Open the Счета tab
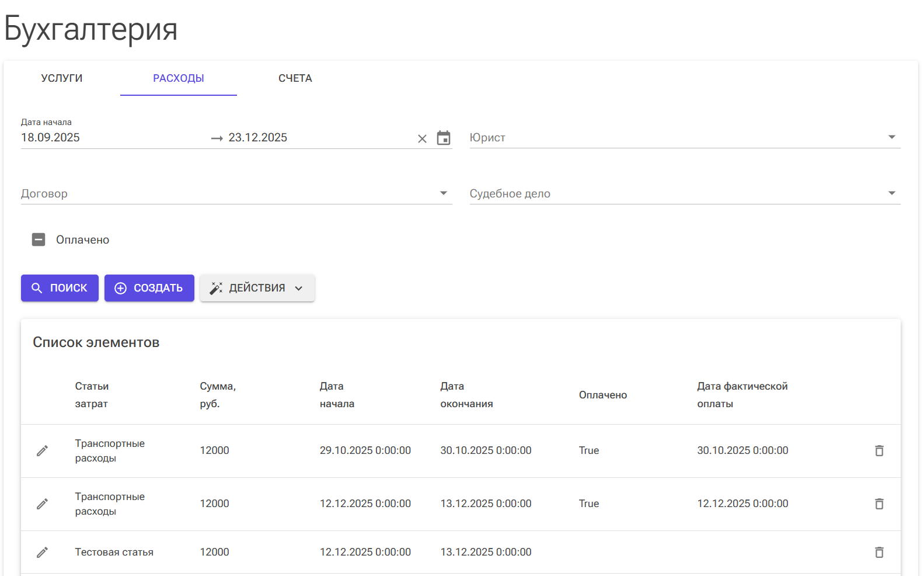Image resolution: width=924 pixels, height=576 pixels. pos(295,78)
